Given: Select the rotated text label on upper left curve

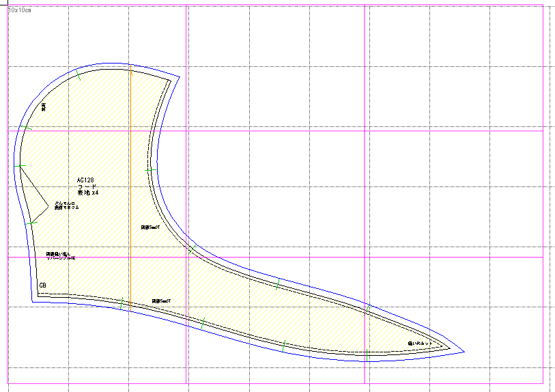Looking at the screenshot, I should [x=44, y=107].
